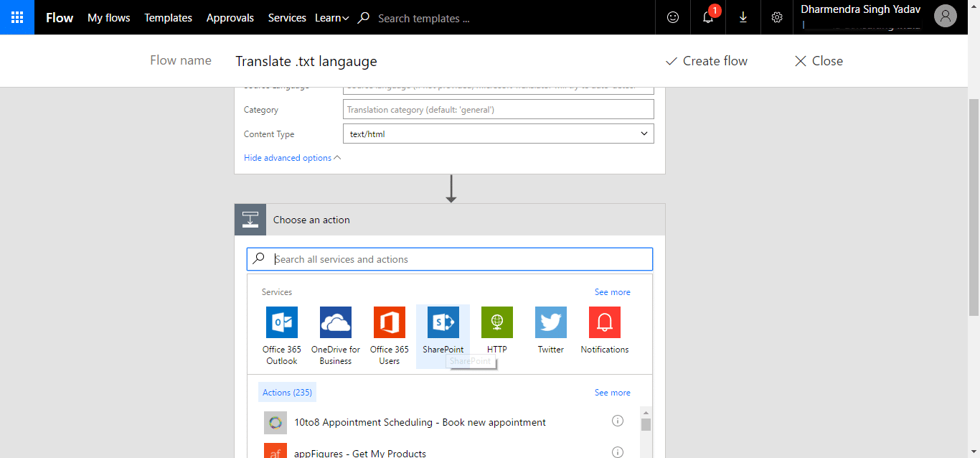Open the user profile avatar

tap(946, 17)
